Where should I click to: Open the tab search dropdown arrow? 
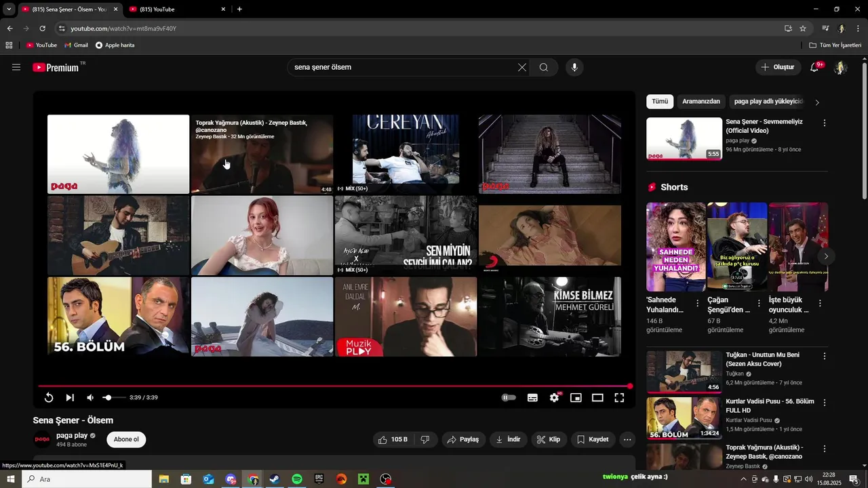(9, 9)
